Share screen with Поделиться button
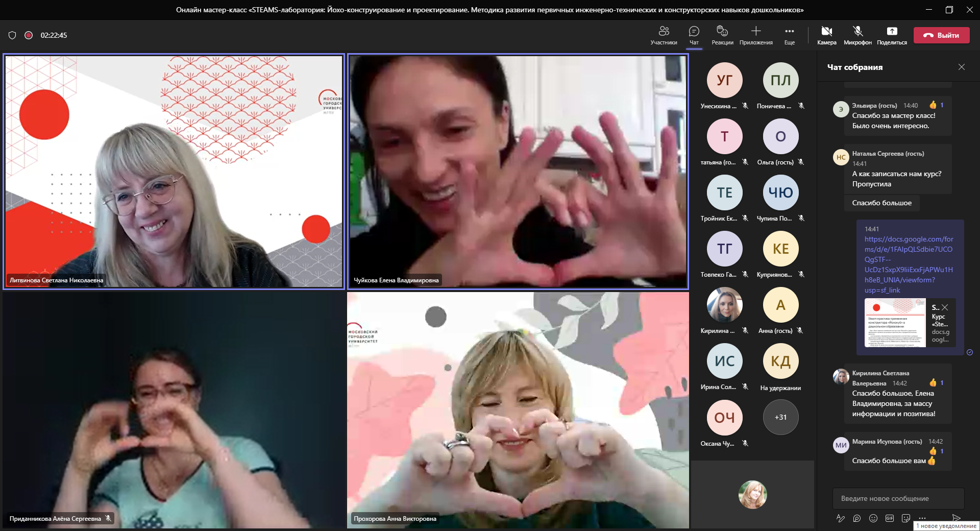980x531 pixels. 892,35
